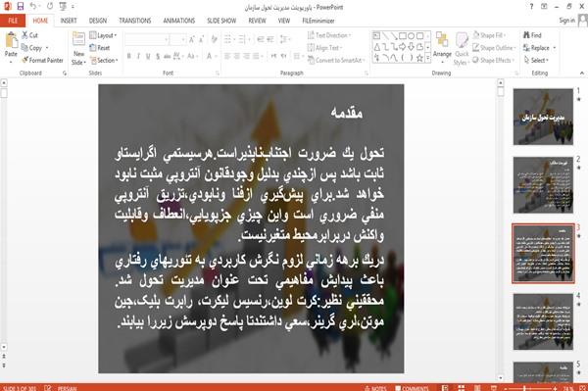Click the PowerPoint Help question mark

[531, 7]
